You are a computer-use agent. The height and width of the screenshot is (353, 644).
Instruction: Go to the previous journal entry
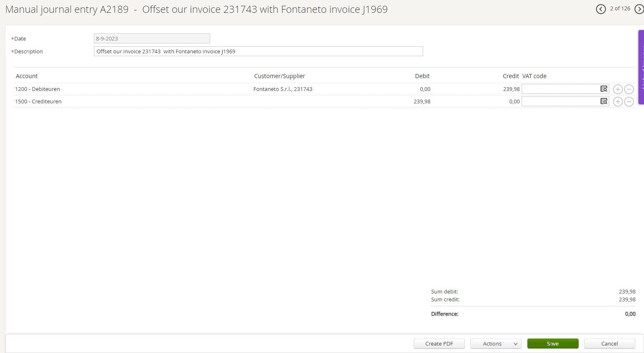(x=601, y=9)
